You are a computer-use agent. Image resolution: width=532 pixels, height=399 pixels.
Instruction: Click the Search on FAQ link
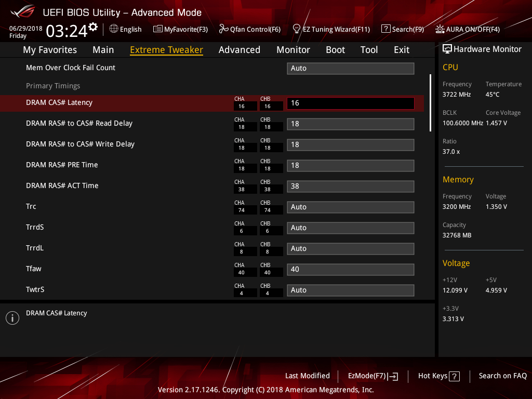coord(502,376)
